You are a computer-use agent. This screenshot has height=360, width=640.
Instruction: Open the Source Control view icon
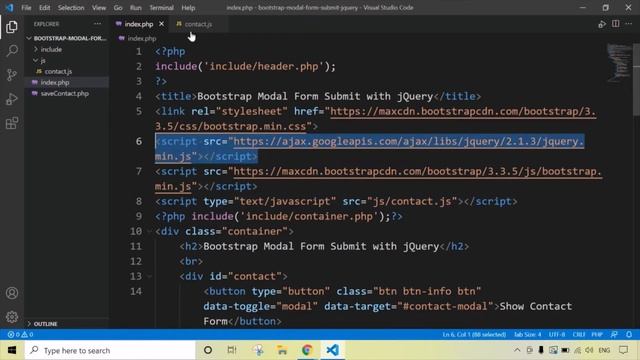[x=12, y=75]
